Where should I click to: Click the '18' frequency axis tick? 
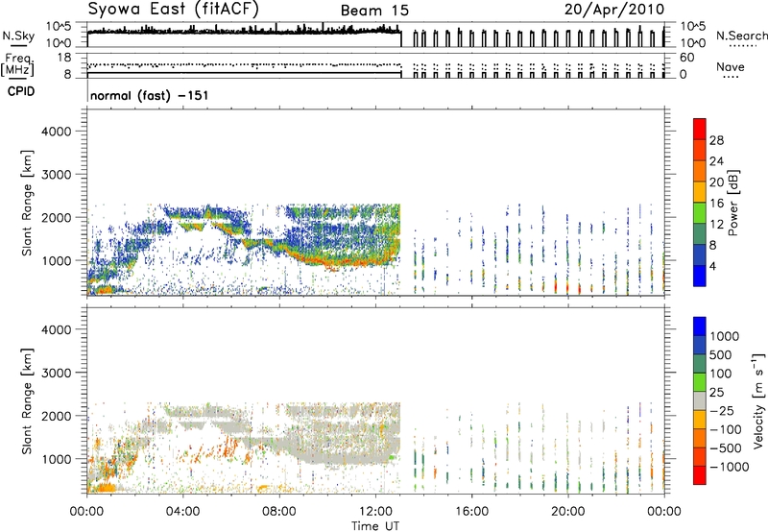pyautogui.click(x=64, y=58)
